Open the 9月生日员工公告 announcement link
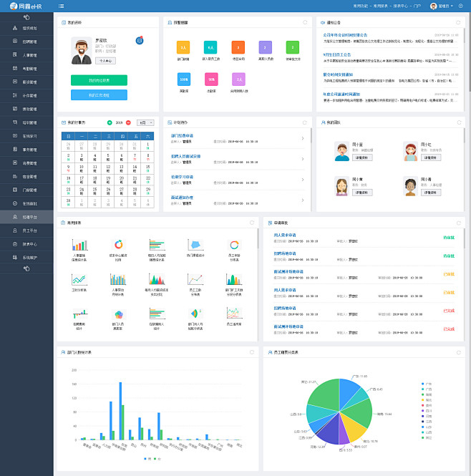471x476 pixels. [x=336, y=54]
